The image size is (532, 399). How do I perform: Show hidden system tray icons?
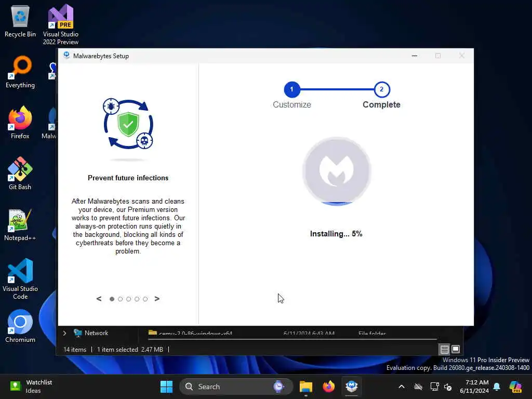(402, 387)
